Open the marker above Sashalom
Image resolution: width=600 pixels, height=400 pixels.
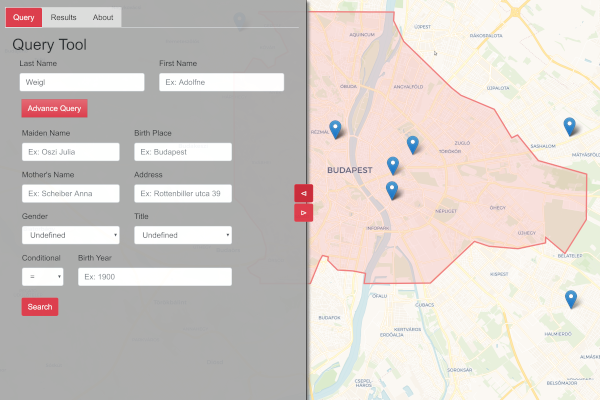569,127
